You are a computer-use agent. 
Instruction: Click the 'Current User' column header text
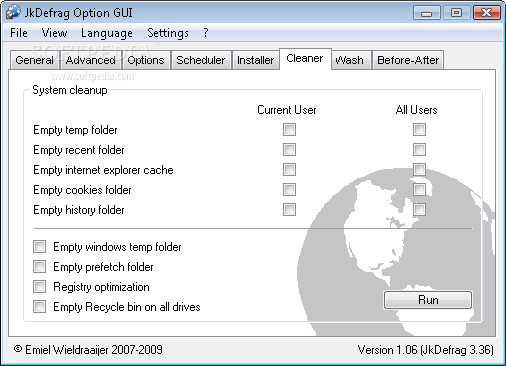click(x=287, y=110)
